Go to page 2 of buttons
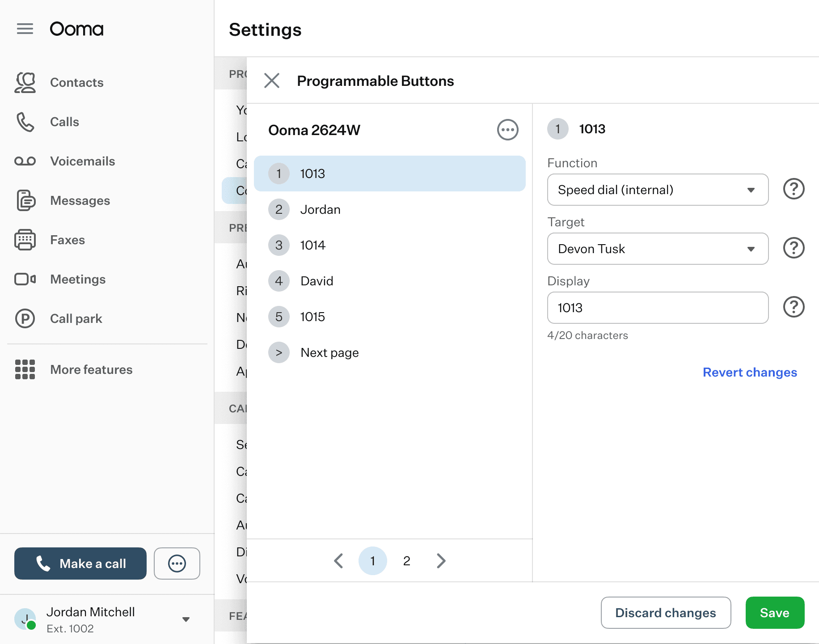 406,561
